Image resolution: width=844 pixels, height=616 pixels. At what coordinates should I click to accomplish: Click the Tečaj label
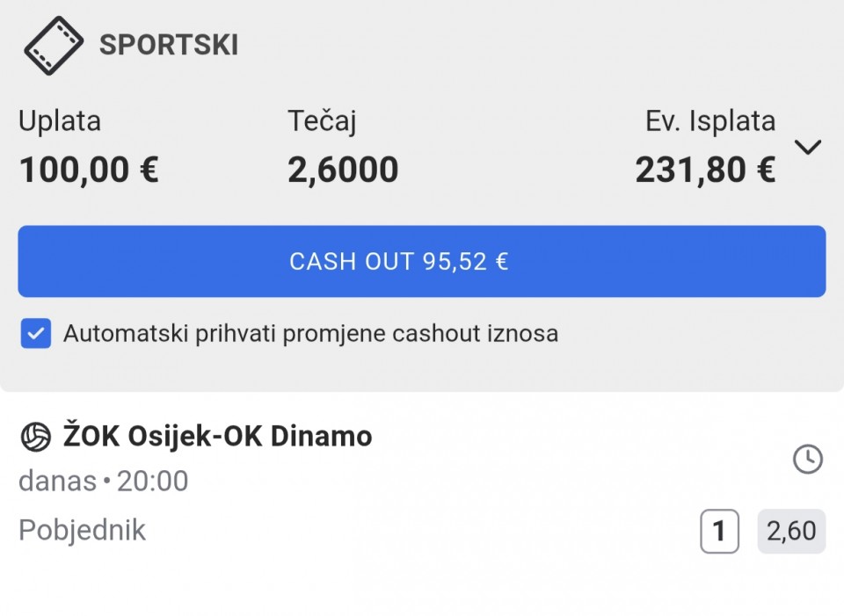pyautogui.click(x=322, y=121)
